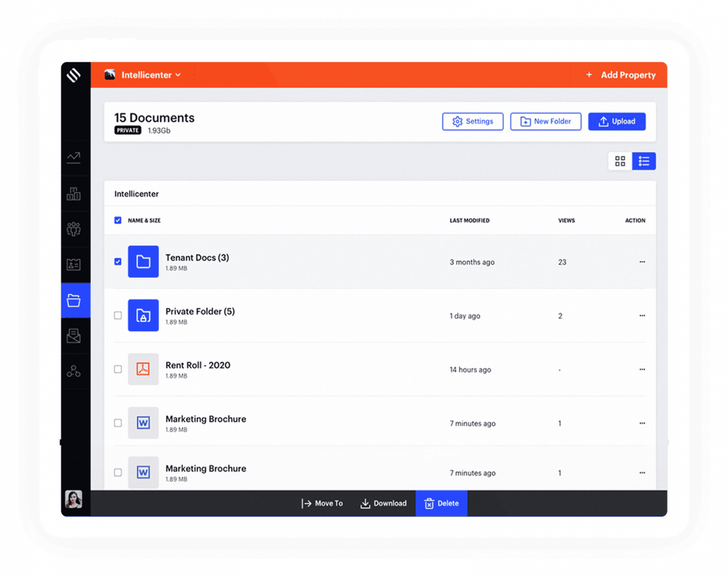Viewport: 728px width, 576px height.
Task: Open actions menu for last Marketing Brochure
Action: (642, 473)
